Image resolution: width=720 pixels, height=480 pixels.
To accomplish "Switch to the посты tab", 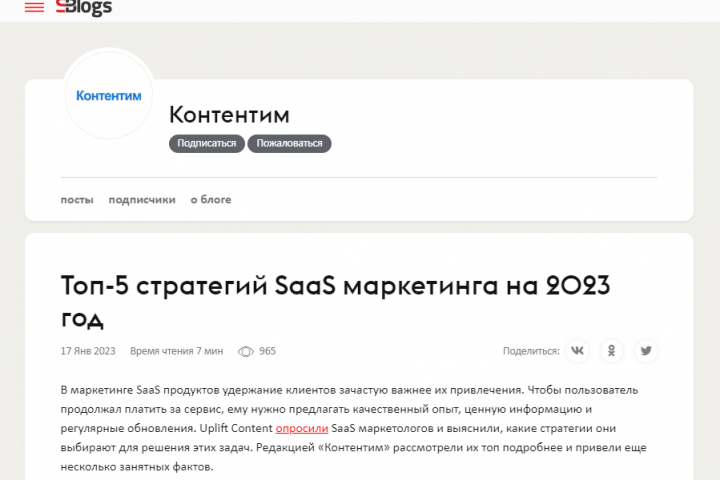I will pos(77,200).
